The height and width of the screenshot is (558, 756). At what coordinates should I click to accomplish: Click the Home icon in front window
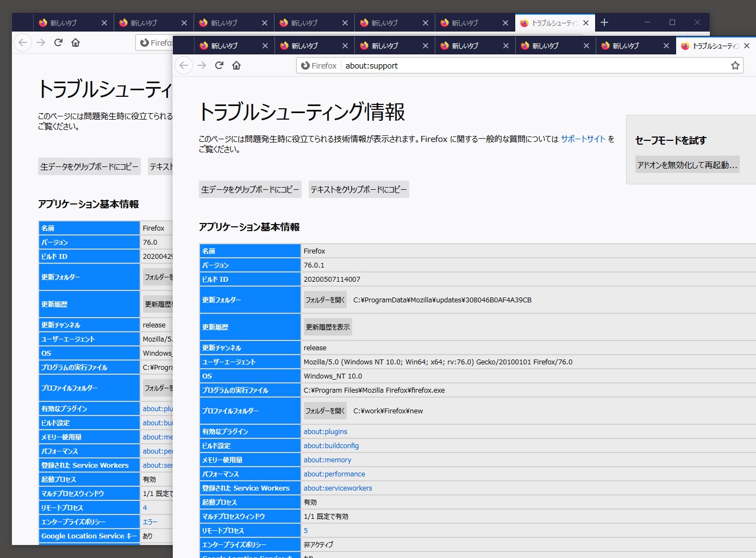236,65
